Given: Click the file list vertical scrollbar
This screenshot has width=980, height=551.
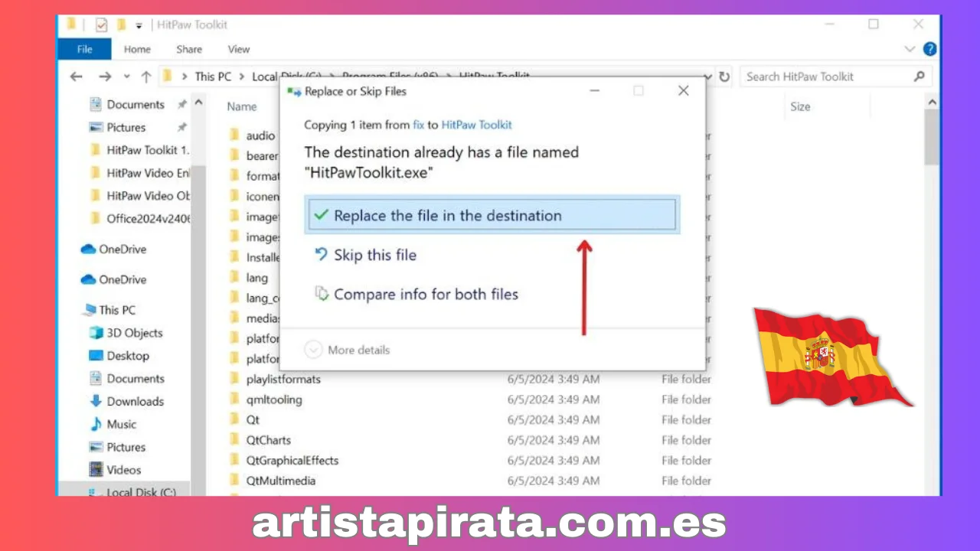Looking at the screenshot, I should [932, 138].
